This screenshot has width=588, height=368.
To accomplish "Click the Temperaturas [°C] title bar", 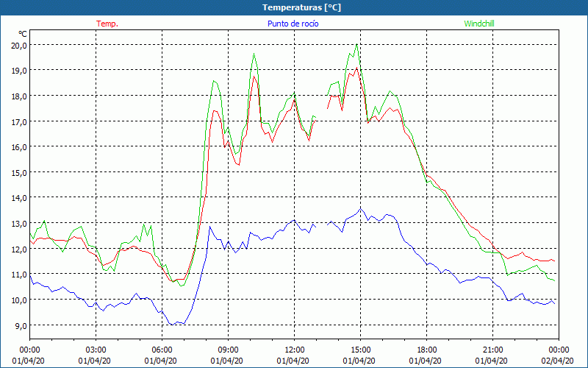I will pos(301,7).
